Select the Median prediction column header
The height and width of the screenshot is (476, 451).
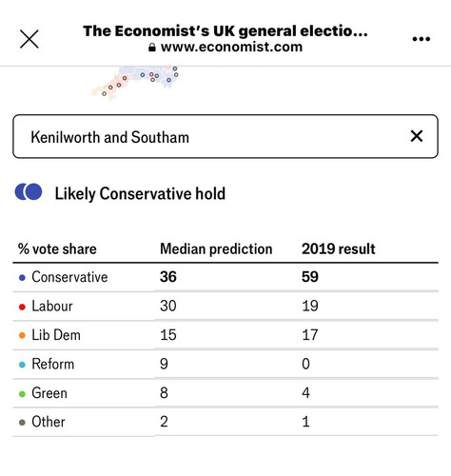[216, 248]
